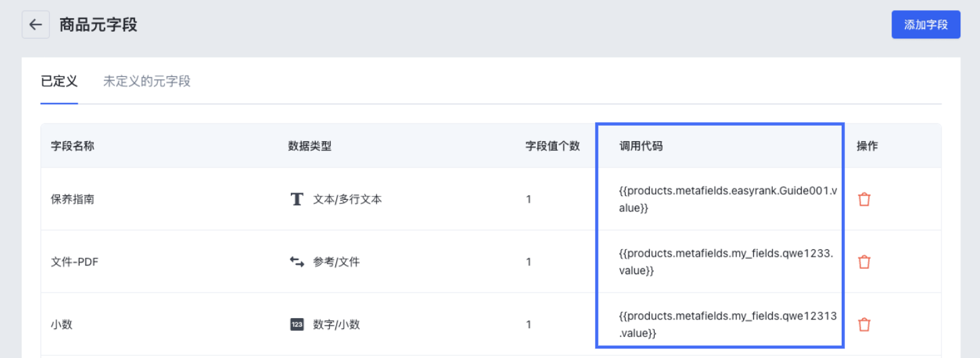Select the 小数 field name
980x358 pixels.
61,324
